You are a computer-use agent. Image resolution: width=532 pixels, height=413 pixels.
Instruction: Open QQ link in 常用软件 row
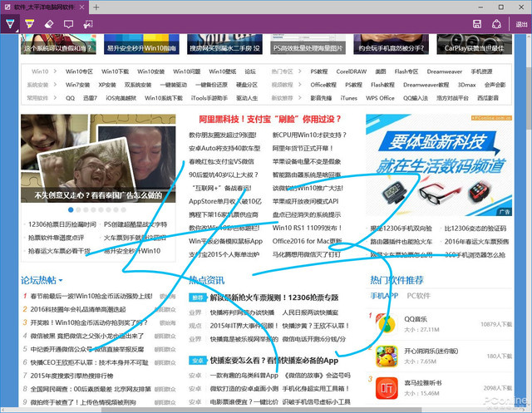tap(70, 98)
